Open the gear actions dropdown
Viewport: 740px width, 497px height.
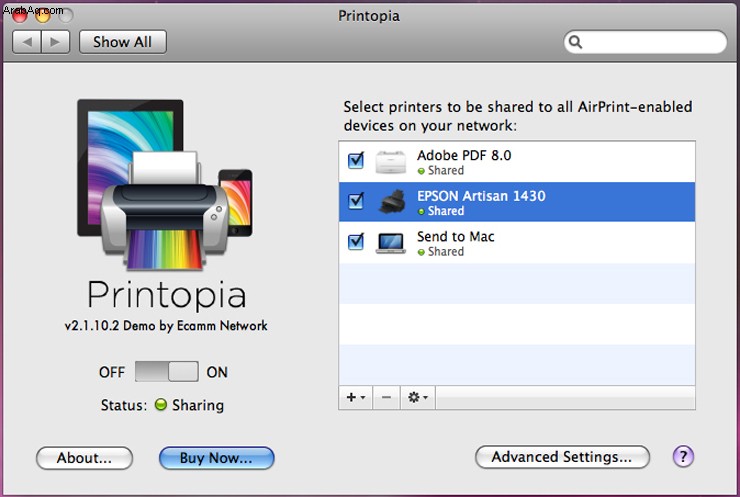pyautogui.click(x=418, y=397)
